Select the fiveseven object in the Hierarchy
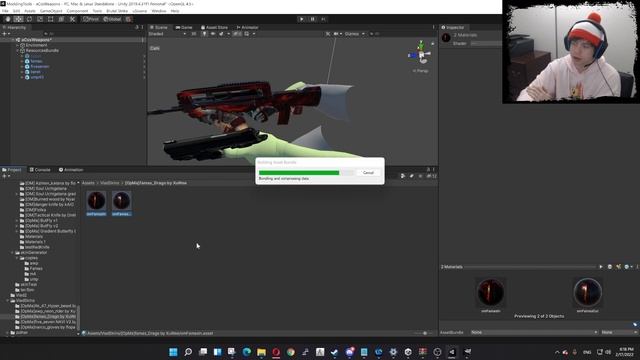Image resolution: width=640 pixels, height=360 pixels. pyautogui.click(x=40, y=67)
